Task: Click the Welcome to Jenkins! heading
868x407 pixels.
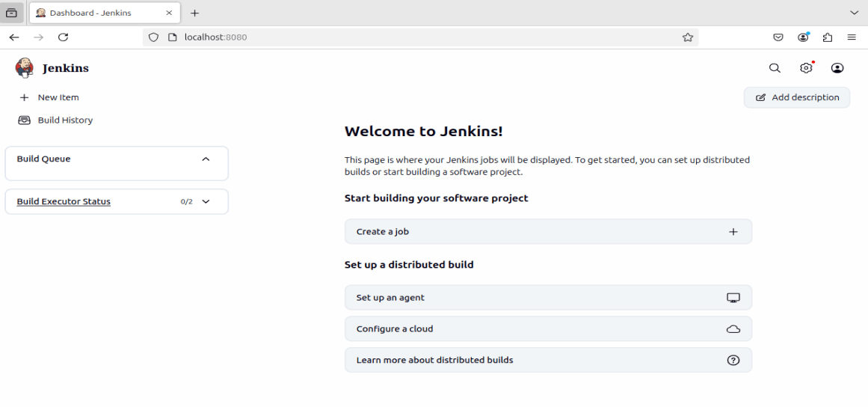Action: tap(423, 131)
